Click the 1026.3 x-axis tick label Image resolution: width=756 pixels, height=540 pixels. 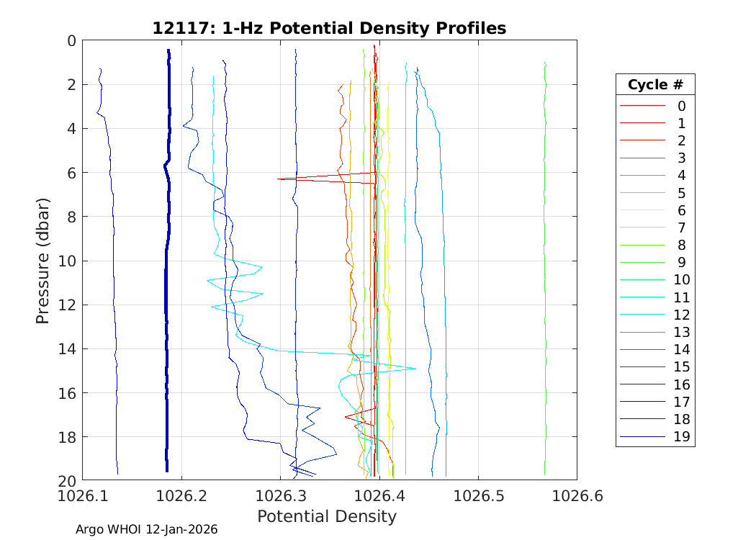pyautogui.click(x=280, y=495)
